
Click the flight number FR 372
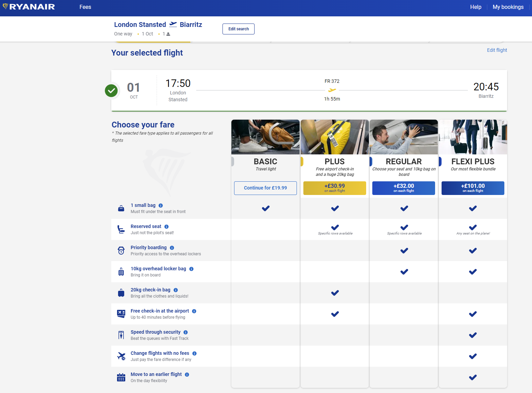[332, 81]
